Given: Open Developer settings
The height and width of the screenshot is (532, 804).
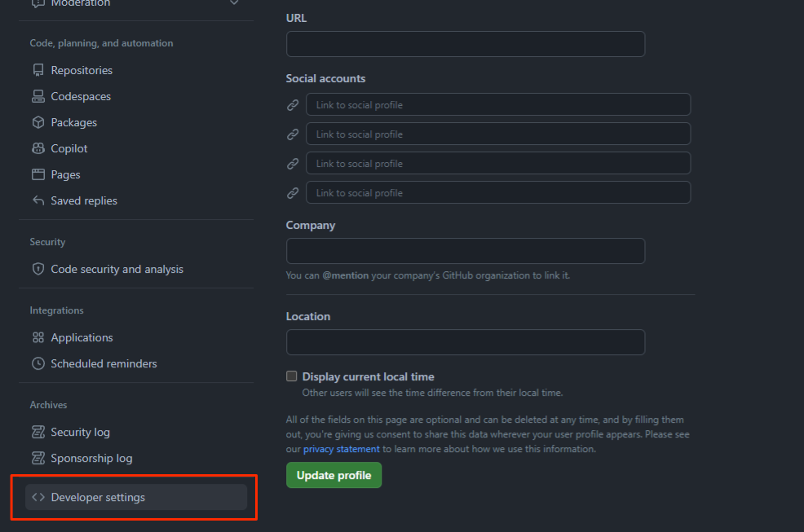Looking at the screenshot, I should point(136,497).
